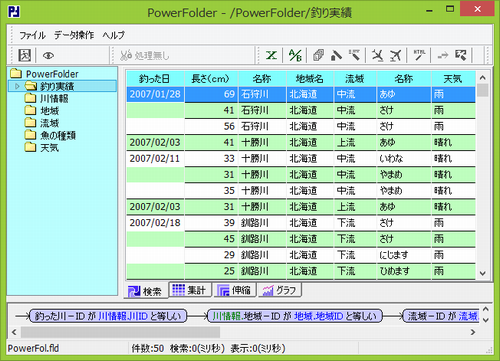Image resolution: width=500 pixels, height=361 pixels.
Task: Click the condition pane left scroll arrow
Action: 14,332
